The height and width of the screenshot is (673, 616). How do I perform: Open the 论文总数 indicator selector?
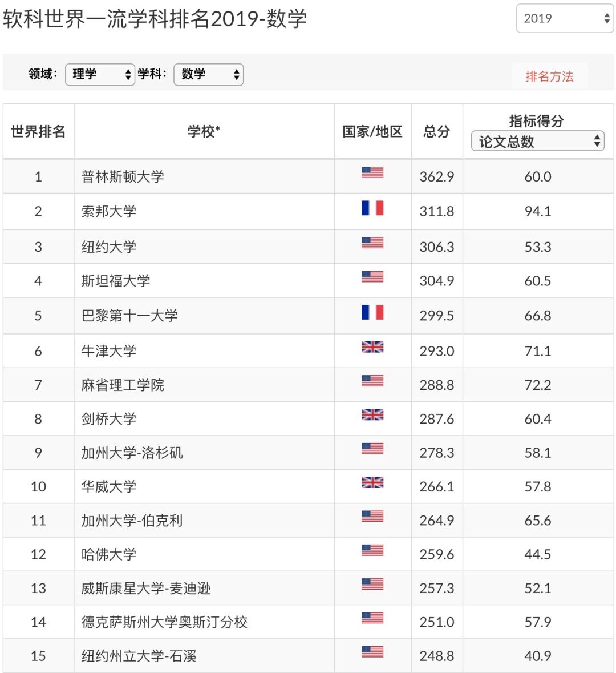[537, 141]
